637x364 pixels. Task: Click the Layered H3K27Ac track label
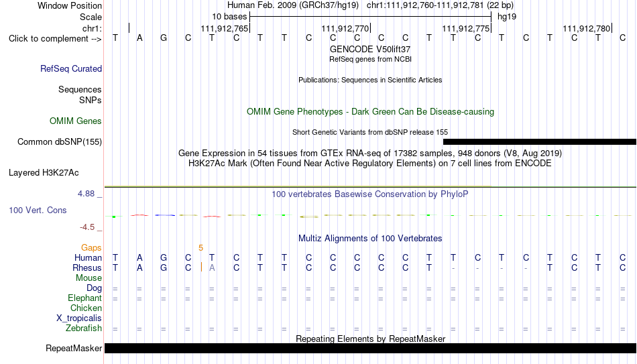click(44, 173)
